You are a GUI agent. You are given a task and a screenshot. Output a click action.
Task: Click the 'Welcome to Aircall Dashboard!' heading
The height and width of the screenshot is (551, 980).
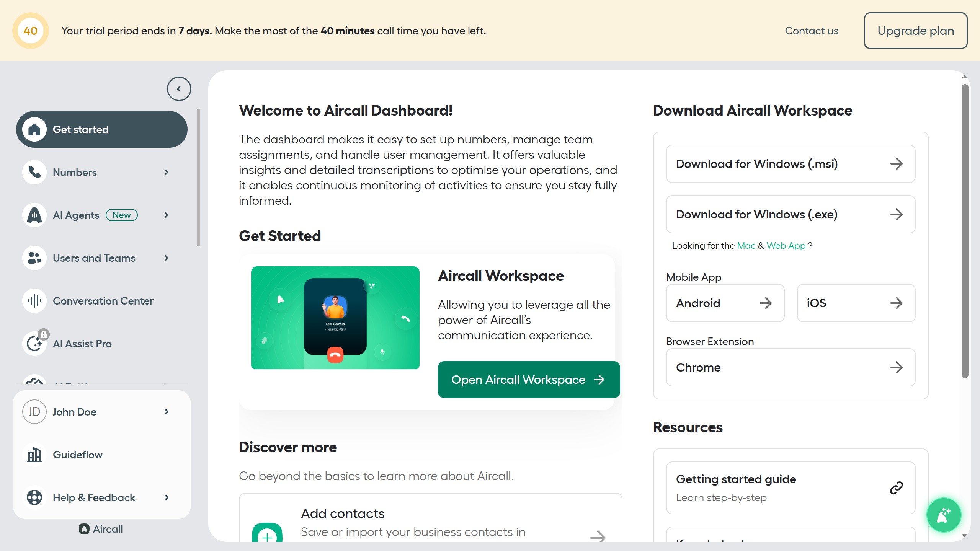346,111
